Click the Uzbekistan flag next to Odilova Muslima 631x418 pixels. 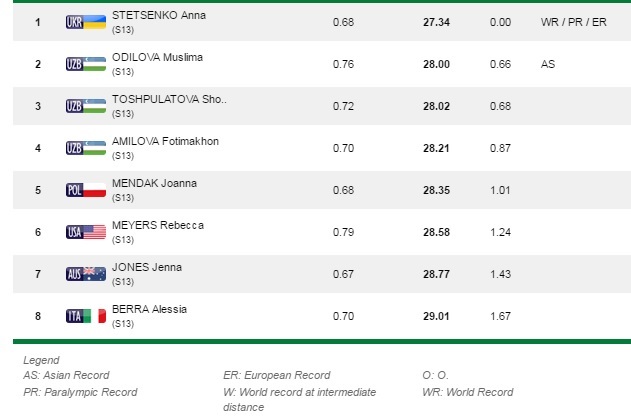[85, 63]
